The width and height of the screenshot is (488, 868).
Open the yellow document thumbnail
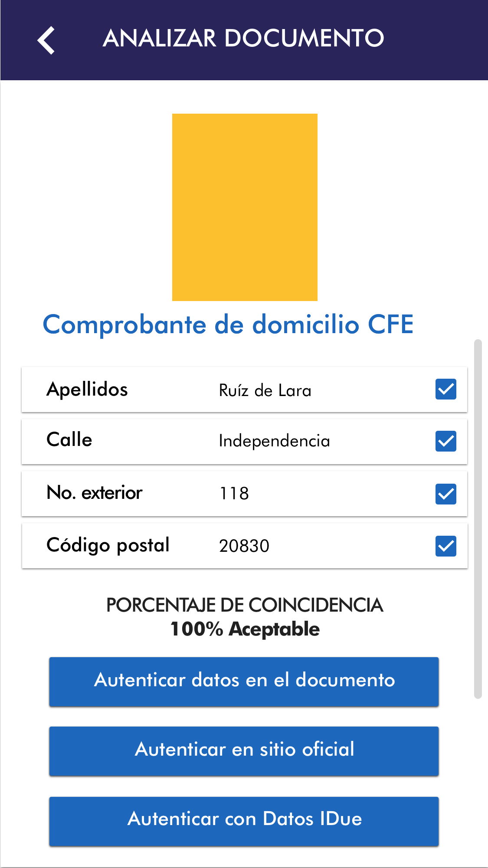[x=245, y=207]
